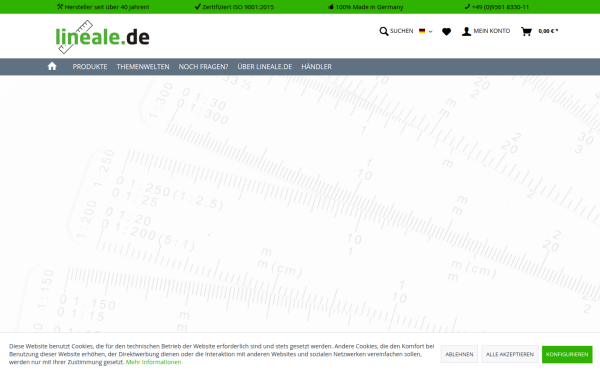Image resolution: width=600 pixels, height=375 pixels.
Task: Open wishlist heart icon
Action: coord(447,31)
